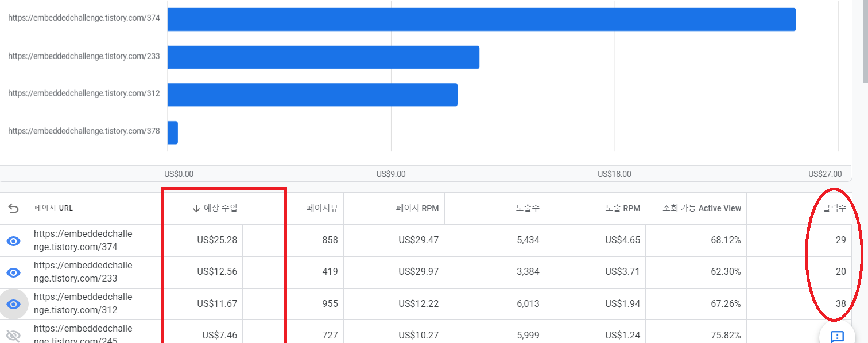Click the US$27.00 chart axis label
The height and width of the screenshot is (343, 868).
tap(825, 174)
